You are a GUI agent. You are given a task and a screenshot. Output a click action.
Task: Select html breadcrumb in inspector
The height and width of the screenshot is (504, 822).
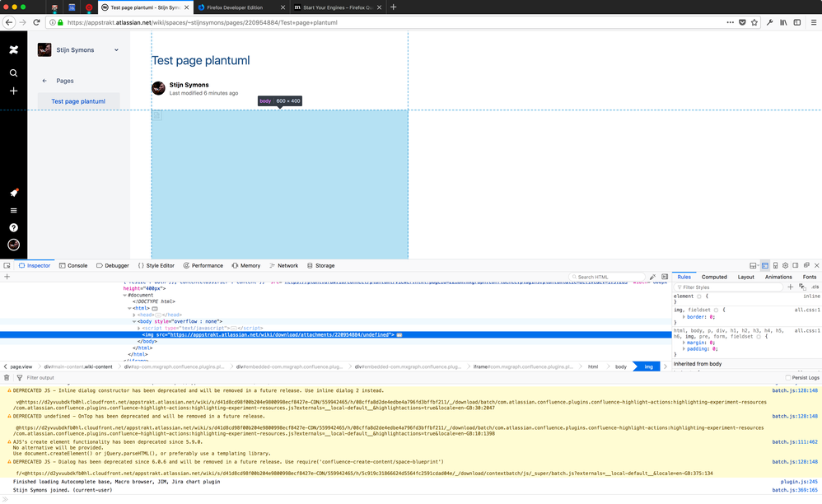tap(593, 366)
